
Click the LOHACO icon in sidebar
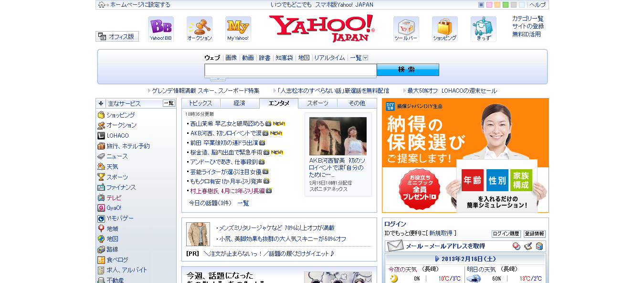101,136
